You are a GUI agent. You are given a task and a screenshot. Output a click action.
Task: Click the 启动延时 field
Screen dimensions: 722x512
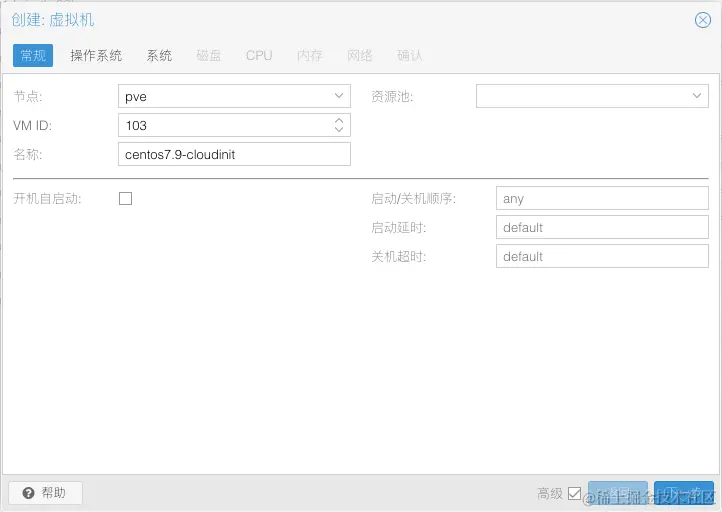tap(602, 227)
